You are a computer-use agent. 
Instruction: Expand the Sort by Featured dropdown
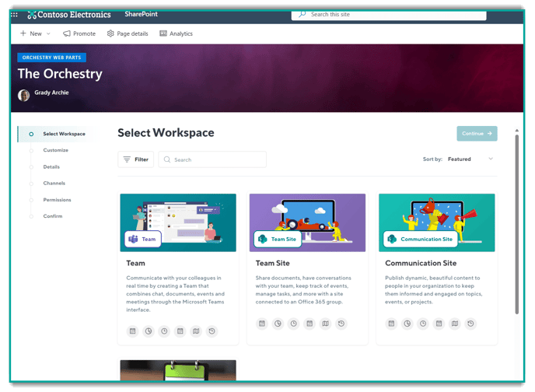tap(490, 159)
